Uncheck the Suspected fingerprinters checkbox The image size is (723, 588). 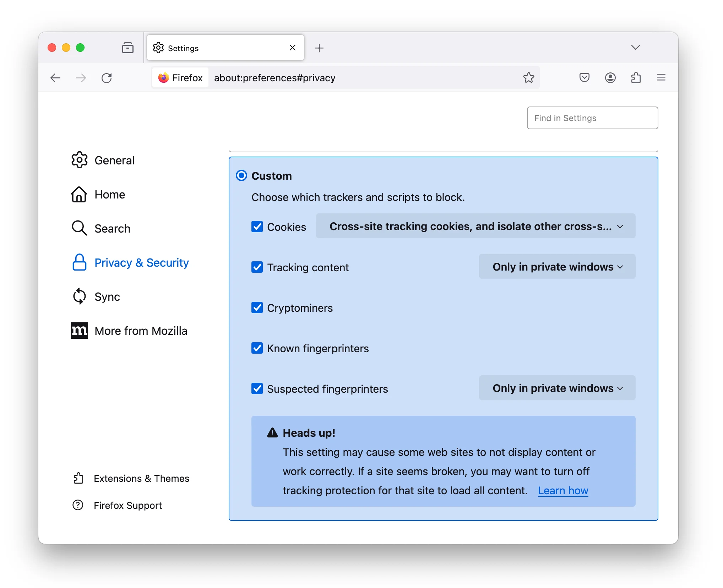(257, 388)
